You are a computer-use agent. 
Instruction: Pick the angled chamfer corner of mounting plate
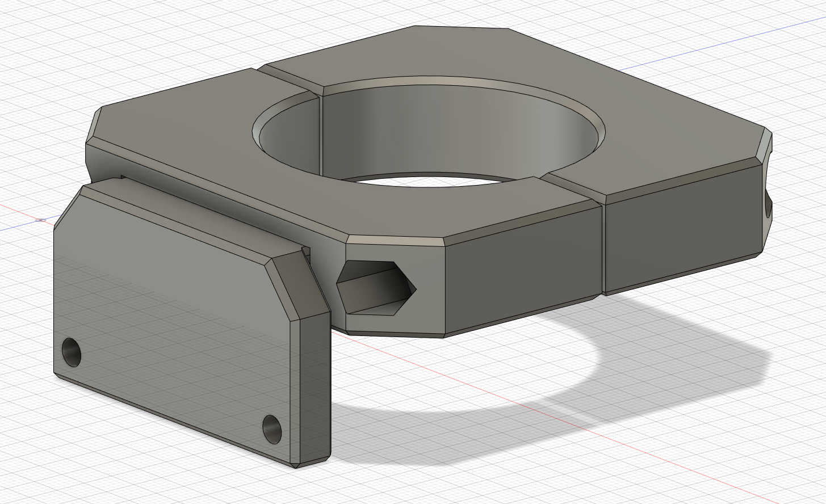[301, 287]
